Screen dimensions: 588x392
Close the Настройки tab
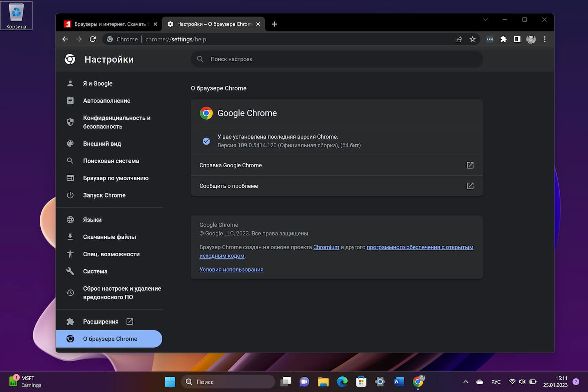tap(258, 24)
